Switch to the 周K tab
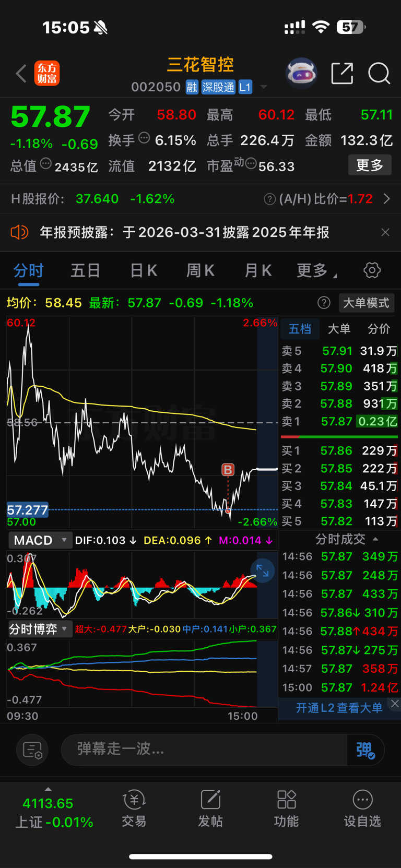Viewport: 401px width, 868px height. [200, 270]
